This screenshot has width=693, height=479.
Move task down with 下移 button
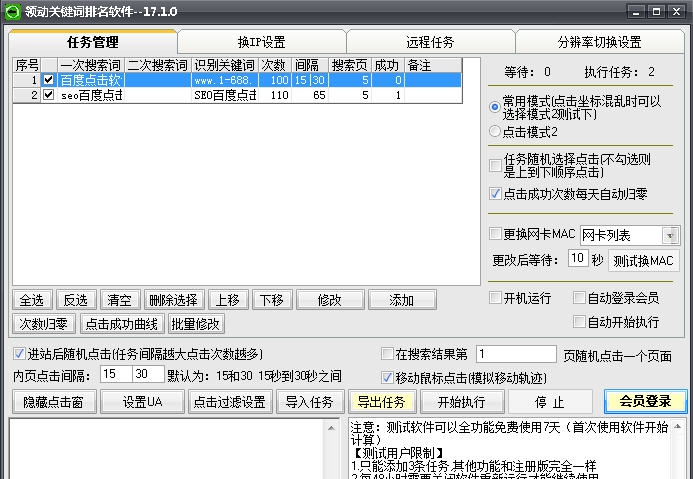[272, 300]
